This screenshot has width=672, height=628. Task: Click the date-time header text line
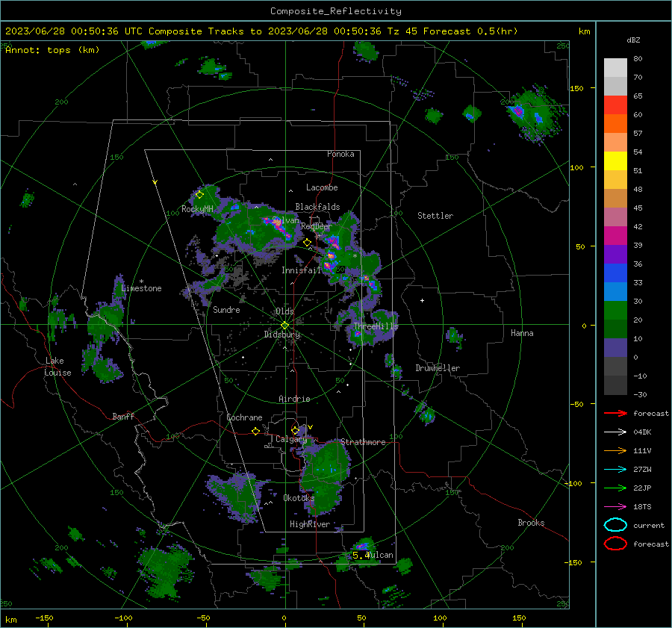coord(261,31)
